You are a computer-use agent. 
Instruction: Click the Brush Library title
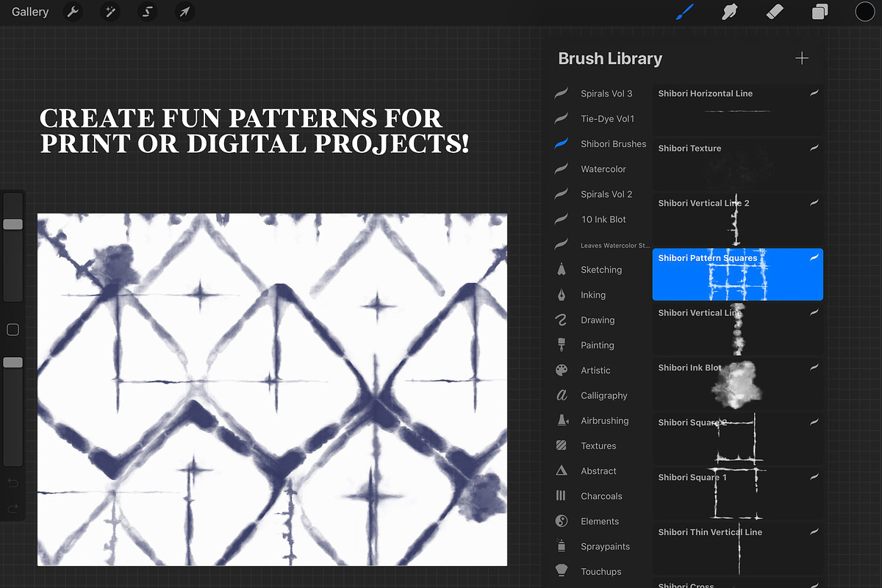(x=610, y=59)
